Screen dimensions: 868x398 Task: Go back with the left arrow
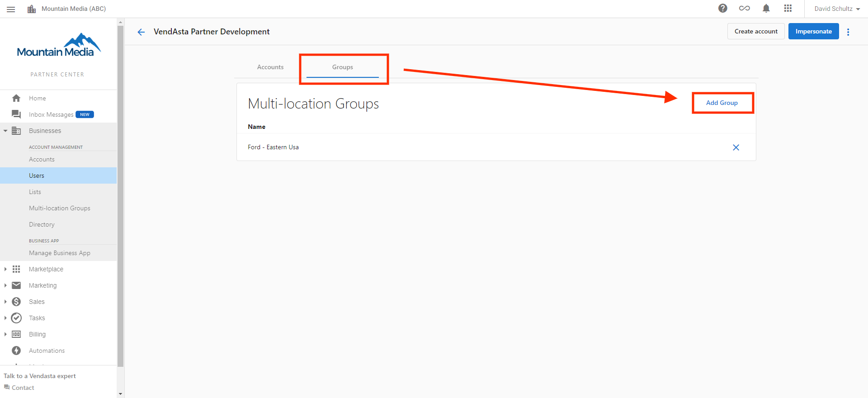pyautogui.click(x=141, y=32)
